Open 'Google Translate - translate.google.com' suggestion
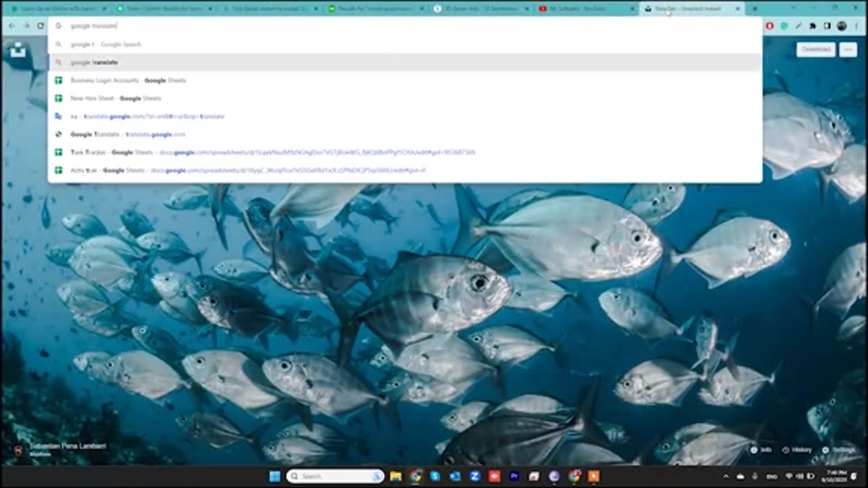The width and height of the screenshot is (868, 488). (x=405, y=134)
